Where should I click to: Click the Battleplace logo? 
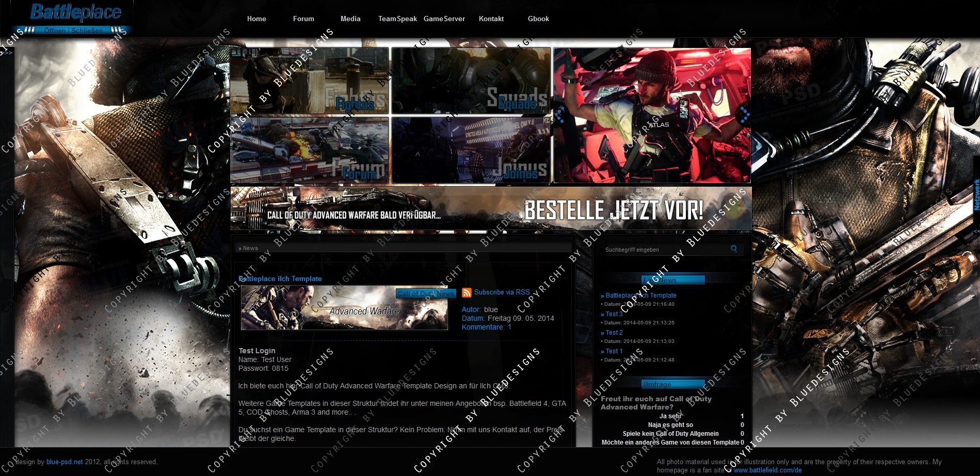tap(75, 12)
